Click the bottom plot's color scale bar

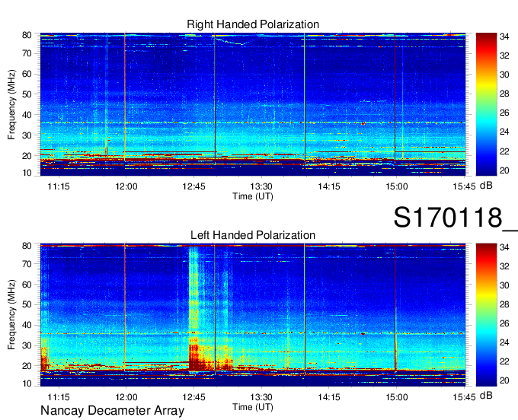pos(486,314)
